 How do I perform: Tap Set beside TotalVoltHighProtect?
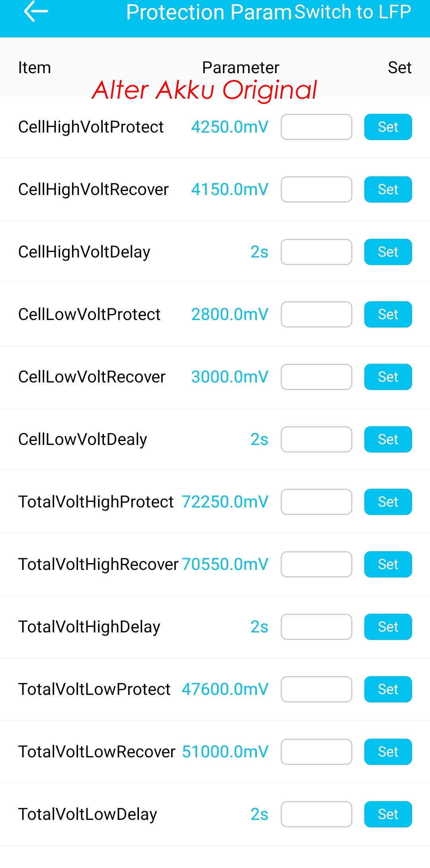388,502
